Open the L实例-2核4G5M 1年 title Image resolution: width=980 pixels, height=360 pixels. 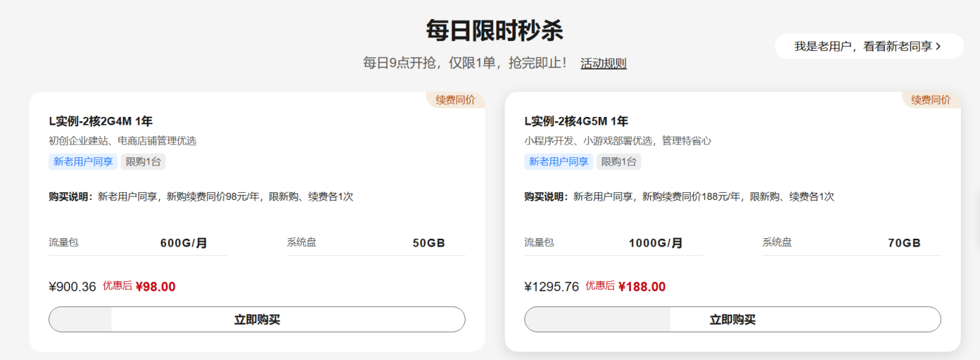pos(576,121)
